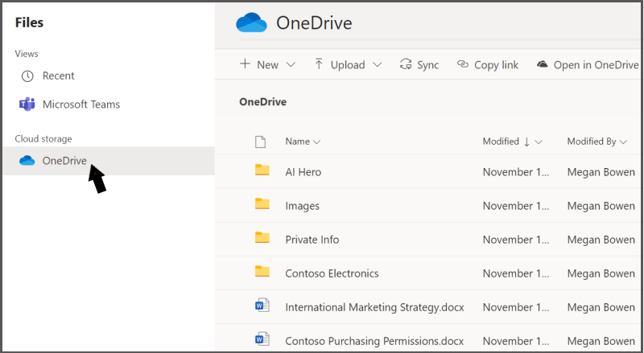The height and width of the screenshot is (353, 644).
Task: Click the descending sort arrow in Modified column
Action: pyautogui.click(x=526, y=142)
